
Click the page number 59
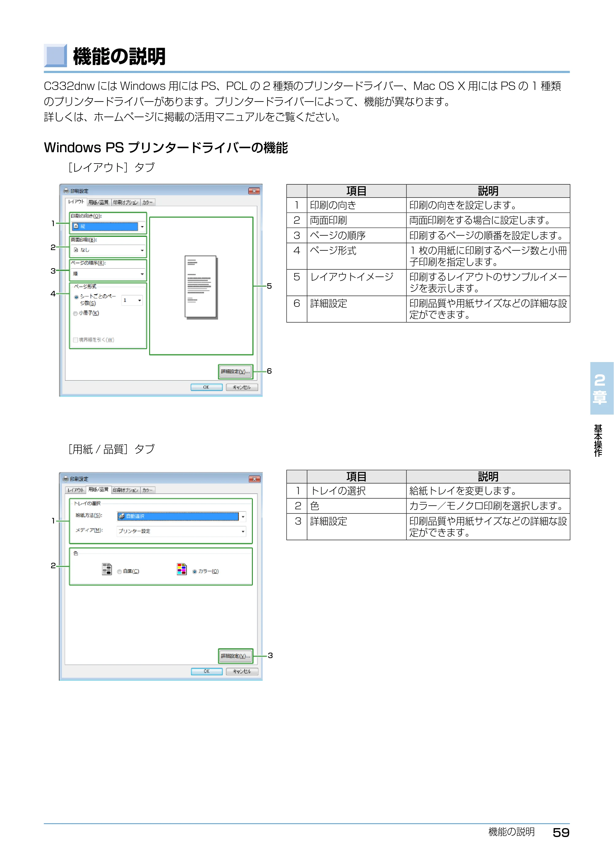point(561,833)
